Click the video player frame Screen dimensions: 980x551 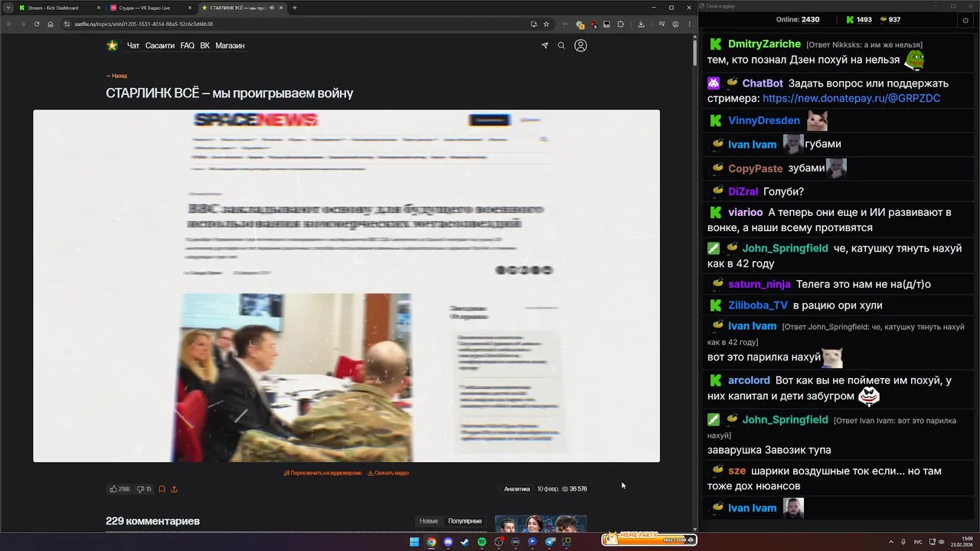tap(346, 285)
